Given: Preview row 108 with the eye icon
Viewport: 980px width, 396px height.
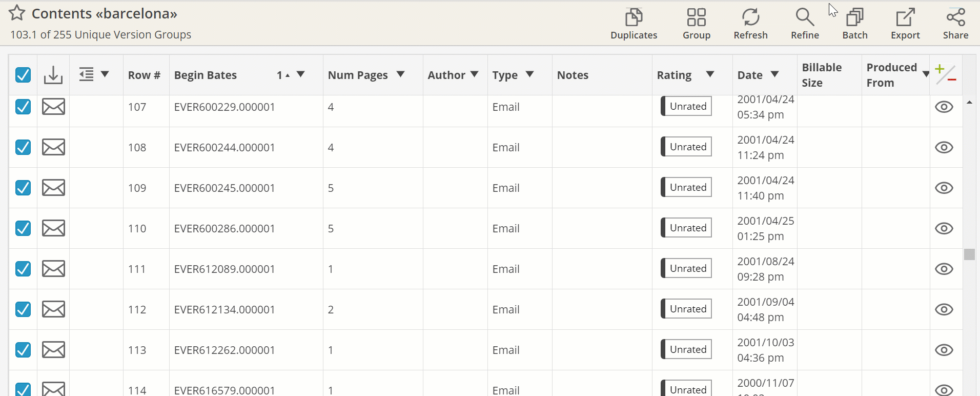Looking at the screenshot, I should click(944, 147).
